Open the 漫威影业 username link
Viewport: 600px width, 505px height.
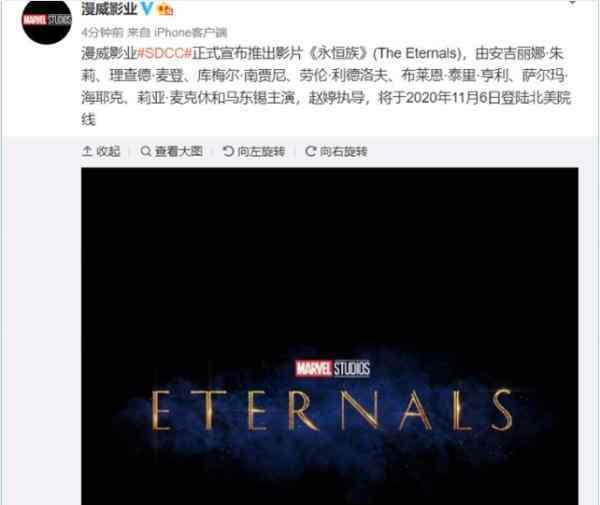point(109,8)
